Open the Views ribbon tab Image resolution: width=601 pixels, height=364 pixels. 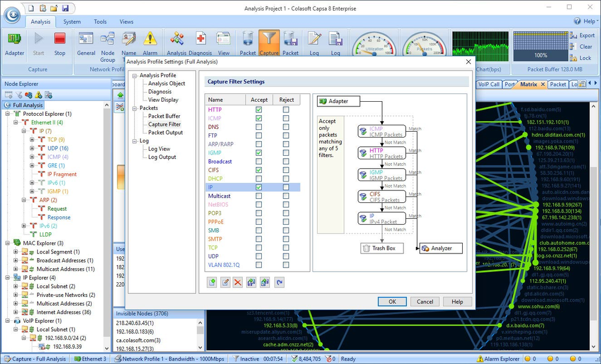[x=126, y=22]
